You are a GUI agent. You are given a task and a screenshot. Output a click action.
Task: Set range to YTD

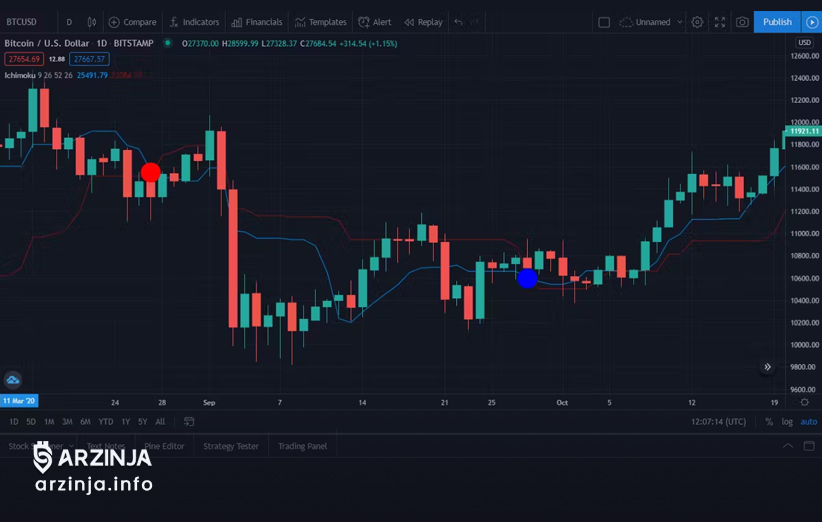(106, 421)
